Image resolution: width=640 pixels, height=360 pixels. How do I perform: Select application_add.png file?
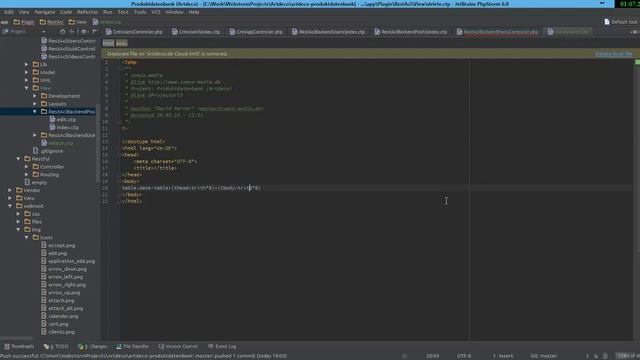(68, 261)
